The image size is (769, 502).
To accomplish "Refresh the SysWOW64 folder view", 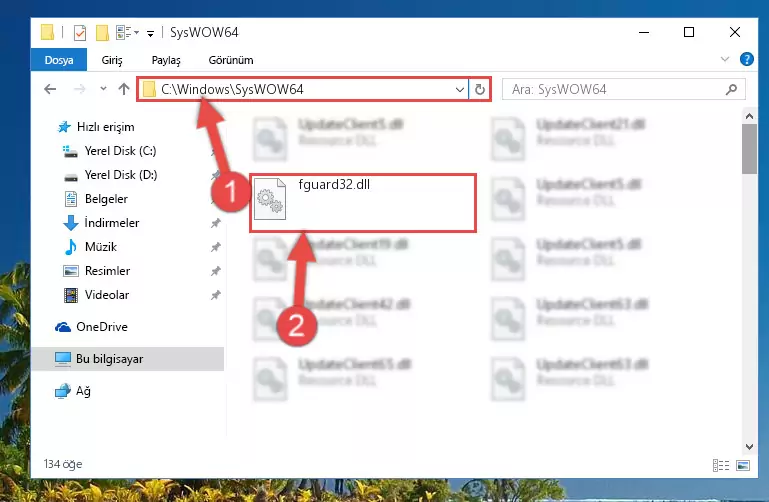I will [x=480, y=89].
